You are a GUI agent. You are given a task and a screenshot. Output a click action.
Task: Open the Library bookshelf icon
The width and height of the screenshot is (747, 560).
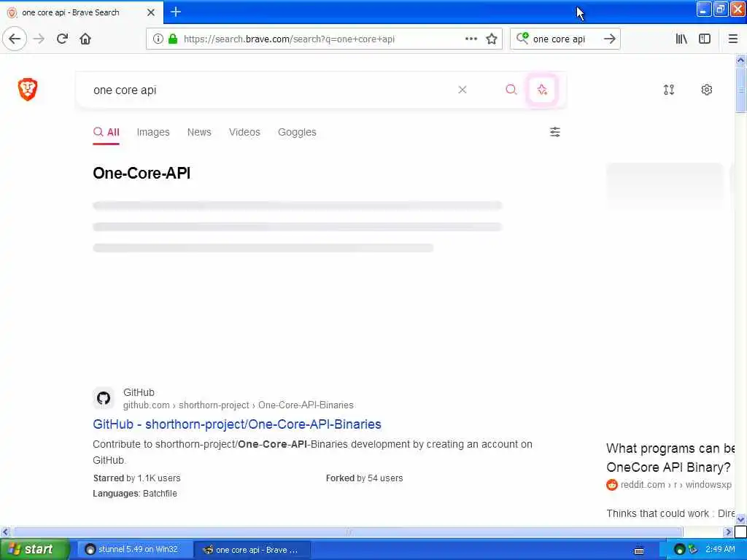click(681, 39)
